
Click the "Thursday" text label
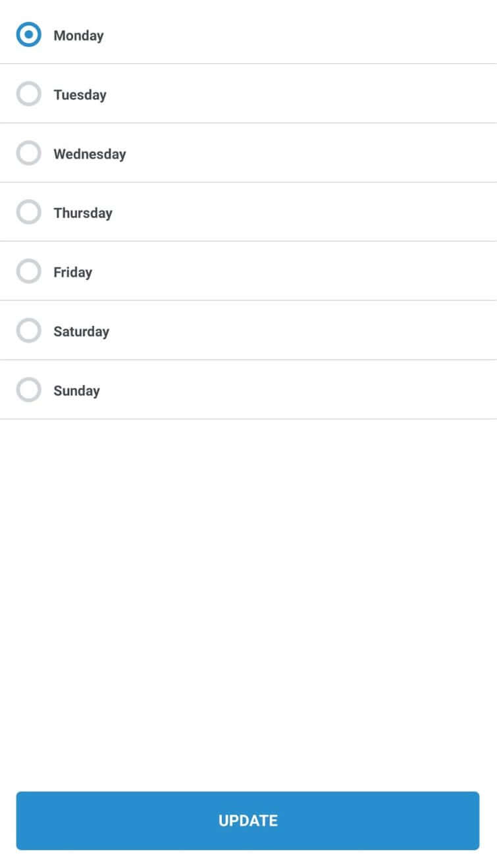click(x=83, y=213)
